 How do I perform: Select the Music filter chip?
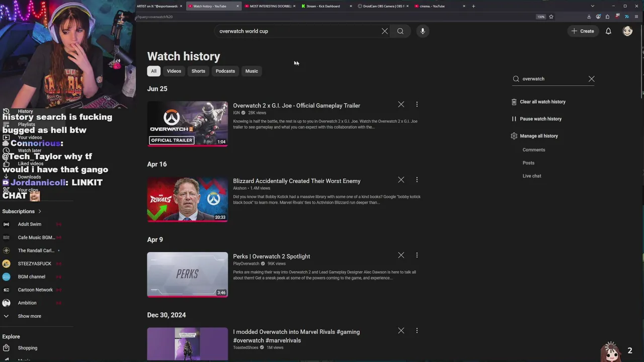point(252,71)
